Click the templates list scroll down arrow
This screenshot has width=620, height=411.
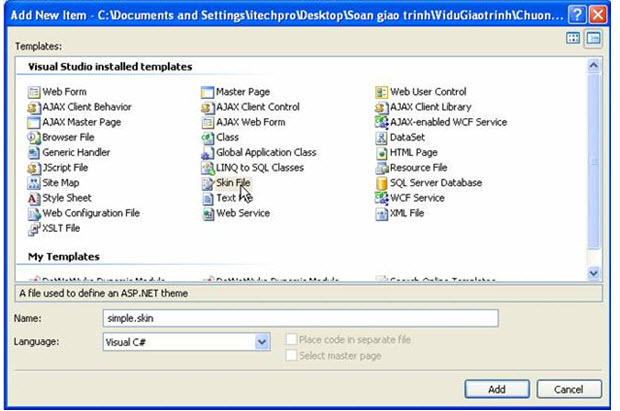(x=594, y=272)
